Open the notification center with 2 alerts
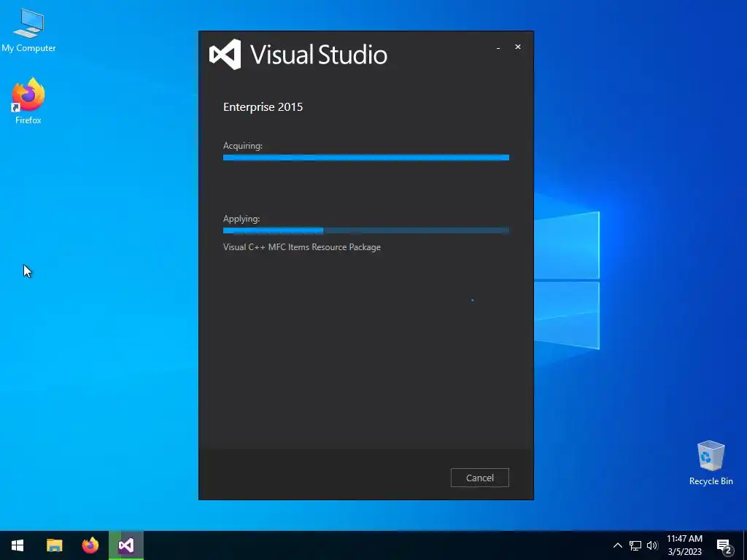This screenshot has height=560, width=747. point(724,546)
